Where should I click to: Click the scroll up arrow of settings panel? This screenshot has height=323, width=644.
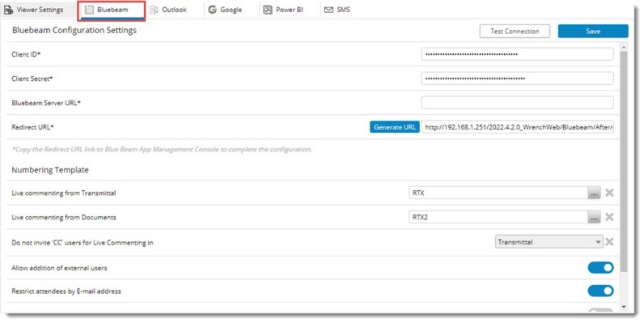624,48
